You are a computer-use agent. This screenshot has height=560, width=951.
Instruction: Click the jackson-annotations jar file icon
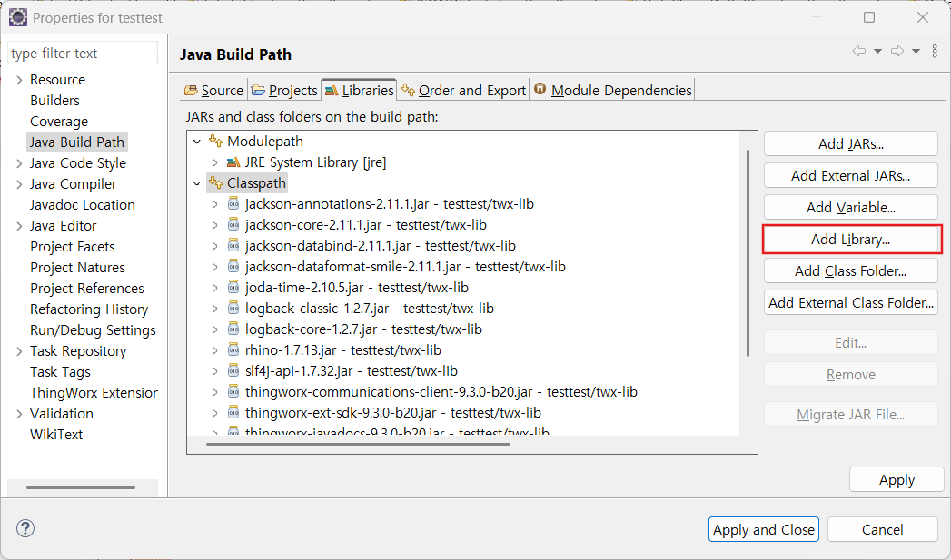point(233,204)
